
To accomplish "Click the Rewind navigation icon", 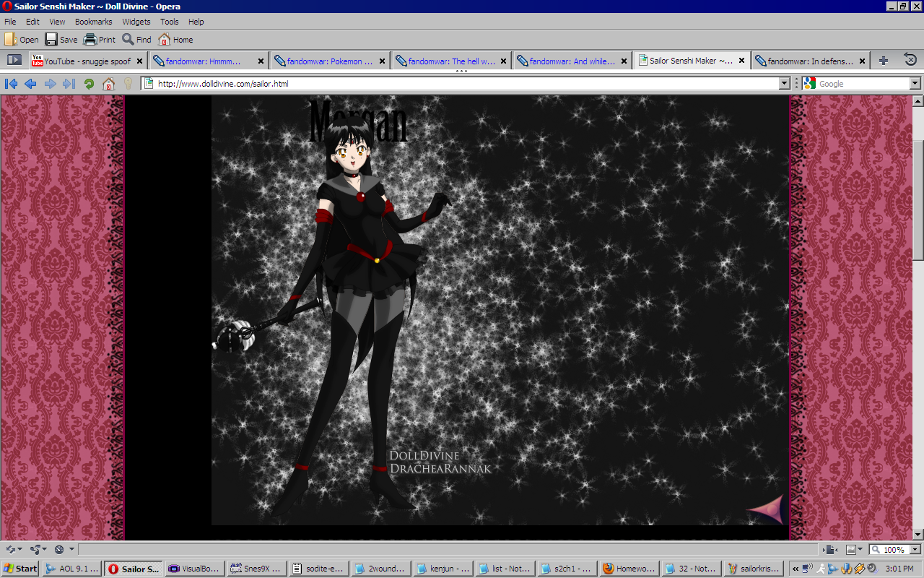I will pos(11,84).
